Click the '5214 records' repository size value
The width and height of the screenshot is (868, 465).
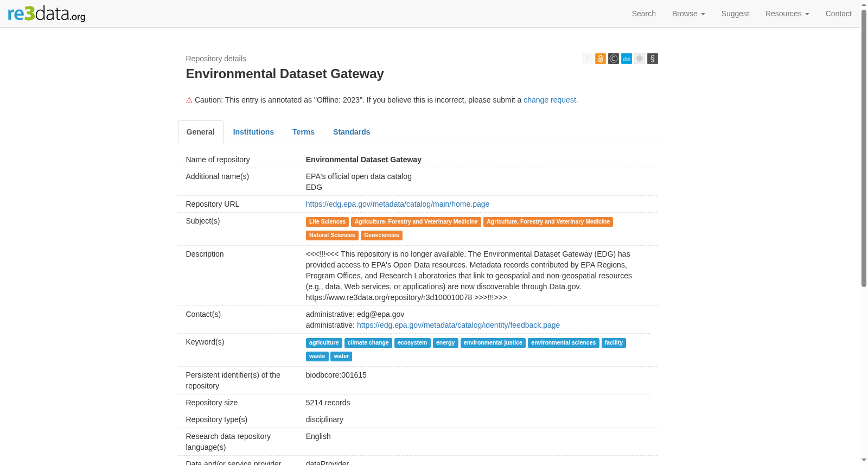click(x=328, y=403)
